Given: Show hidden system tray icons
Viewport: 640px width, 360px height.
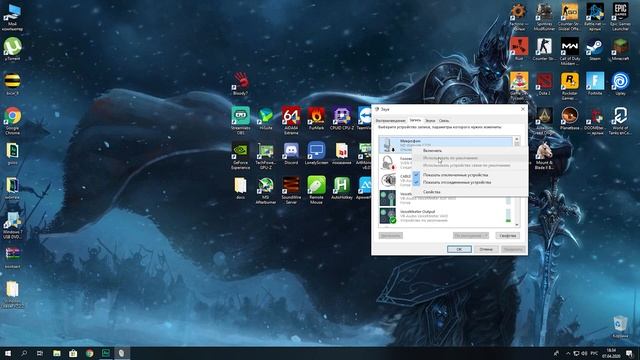Looking at the screenshot, I should pos(568,353).
